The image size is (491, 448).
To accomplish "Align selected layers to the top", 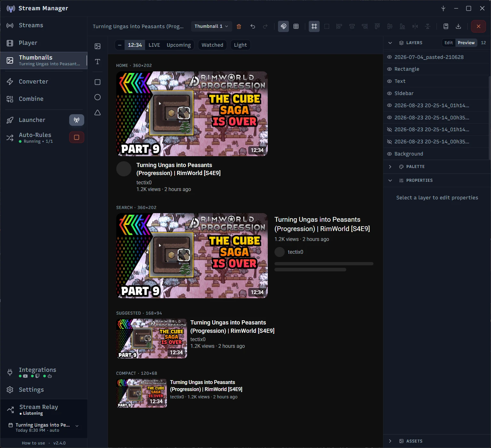I will tap(377, 26).
